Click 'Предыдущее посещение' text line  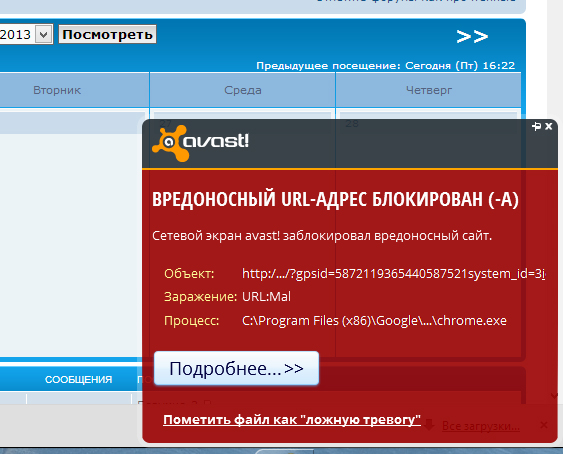386,66
